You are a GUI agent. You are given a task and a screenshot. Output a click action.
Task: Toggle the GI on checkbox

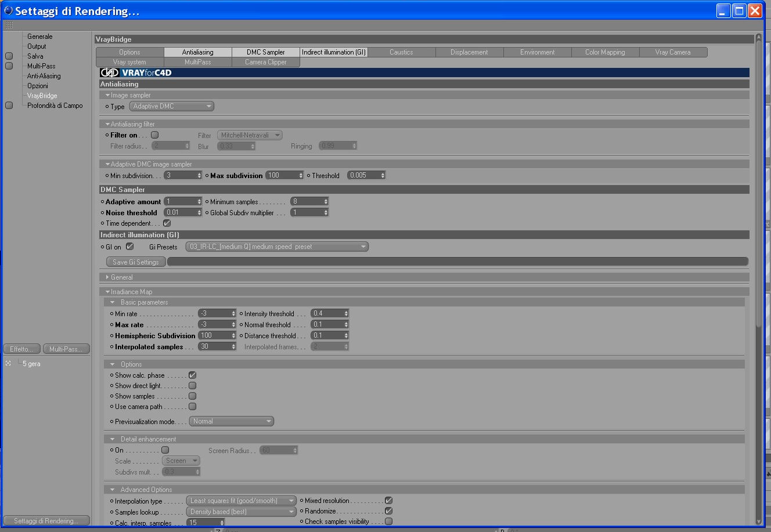130,247
